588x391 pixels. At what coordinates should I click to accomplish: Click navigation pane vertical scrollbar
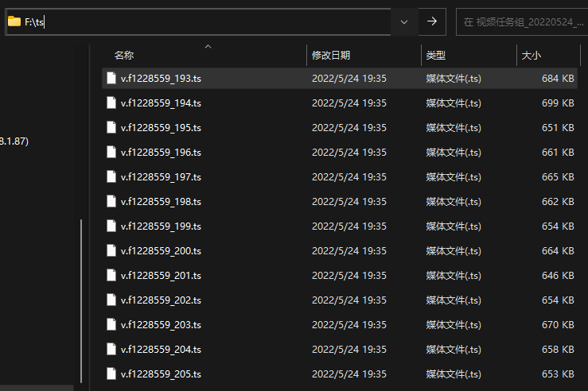point(81,301)
